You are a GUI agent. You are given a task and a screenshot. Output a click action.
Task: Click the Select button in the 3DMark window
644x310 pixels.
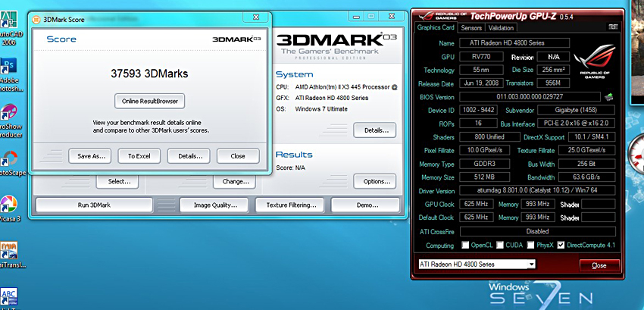coord(117,181)
